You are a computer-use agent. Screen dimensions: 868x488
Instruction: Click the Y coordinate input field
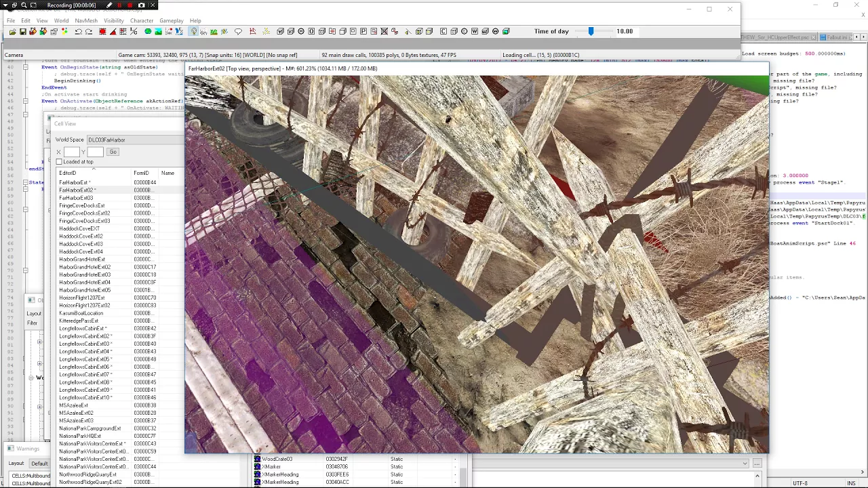pos(95,152)
